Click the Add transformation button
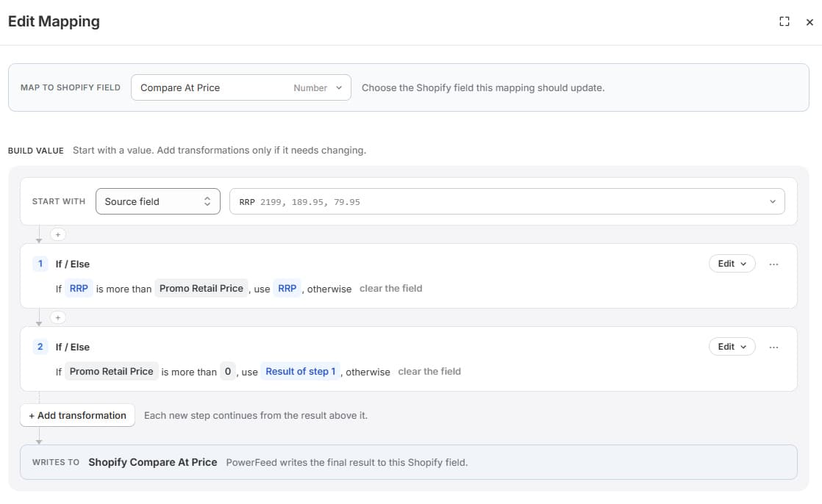The width and height of the screenshot is (822, 504). click(x=78, y=415)
